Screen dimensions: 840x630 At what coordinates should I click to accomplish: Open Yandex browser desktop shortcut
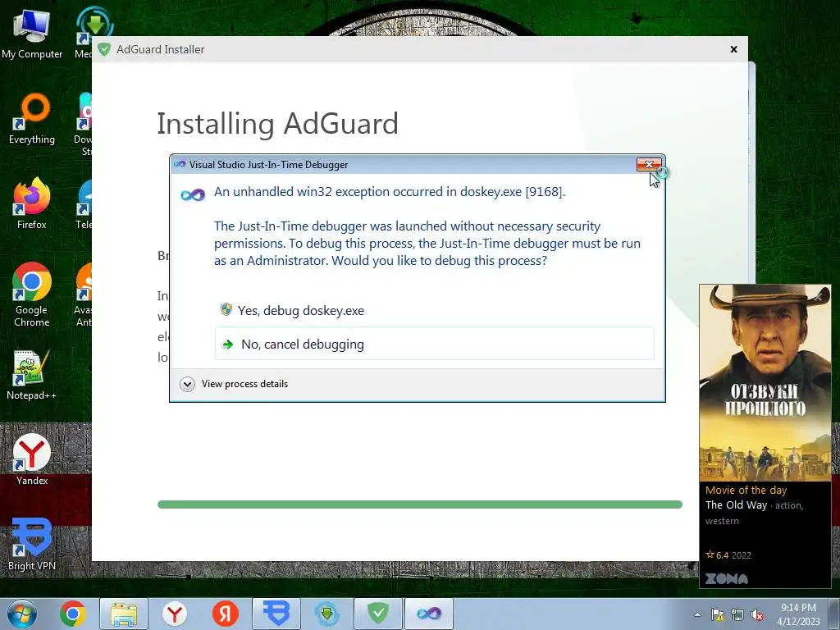tap(32, 459)
